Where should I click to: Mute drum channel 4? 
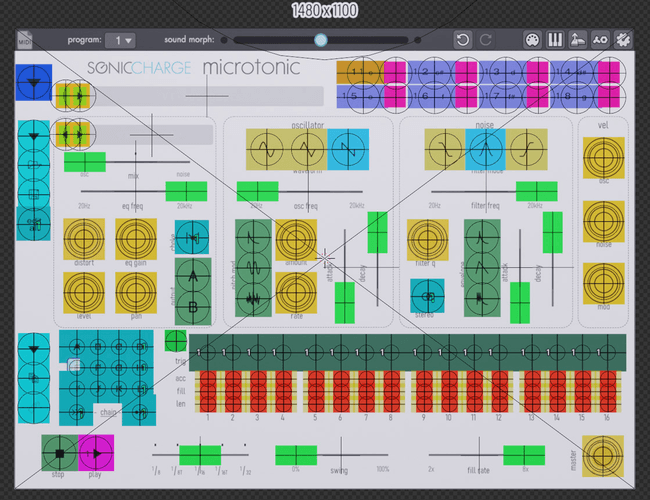pos(609,73)
